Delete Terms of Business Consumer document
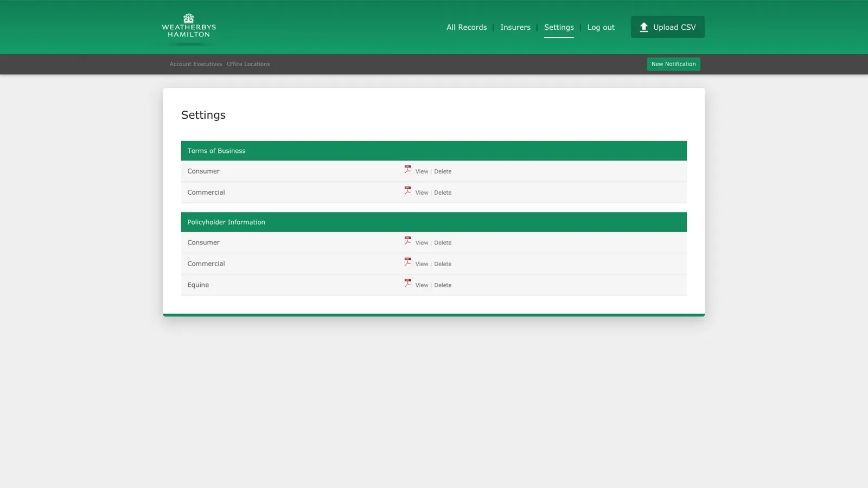 [443, 171]
